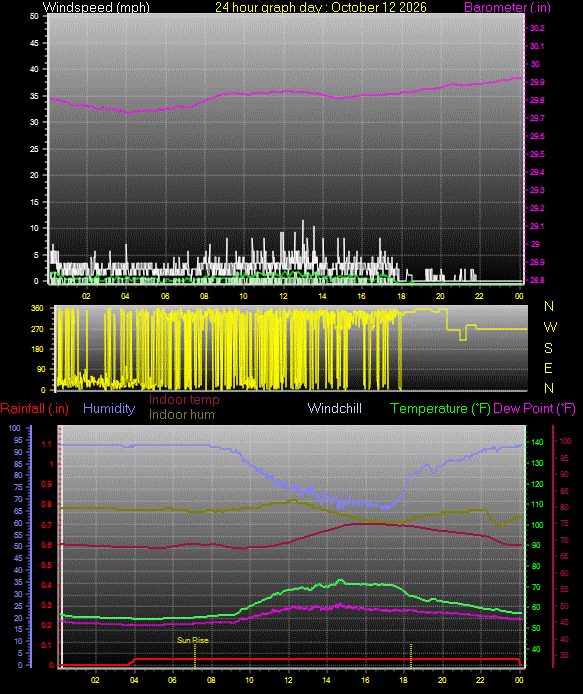Click the '29.9' barometer axis value
The image size is (583, 694).
537,82
